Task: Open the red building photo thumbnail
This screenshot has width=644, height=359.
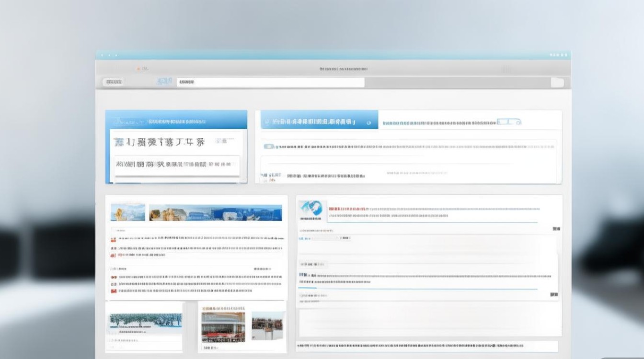Action: 223,326
